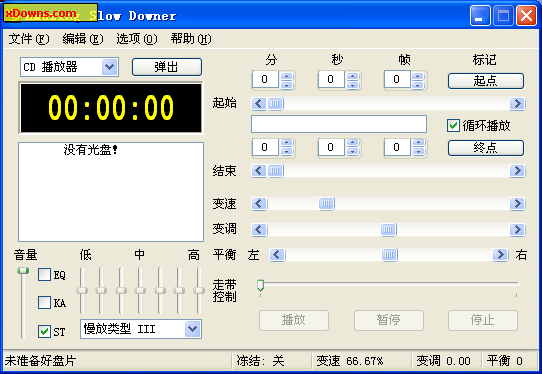Viewport: 542px width, 374px height.
Task: Enable the KA checkbox
Action: coord(44,302)
